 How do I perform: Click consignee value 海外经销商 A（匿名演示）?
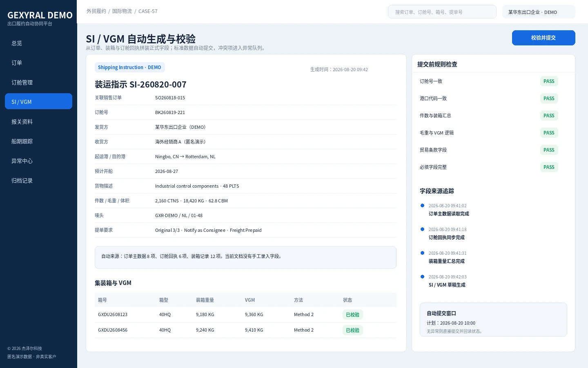(x=181, y=142)
